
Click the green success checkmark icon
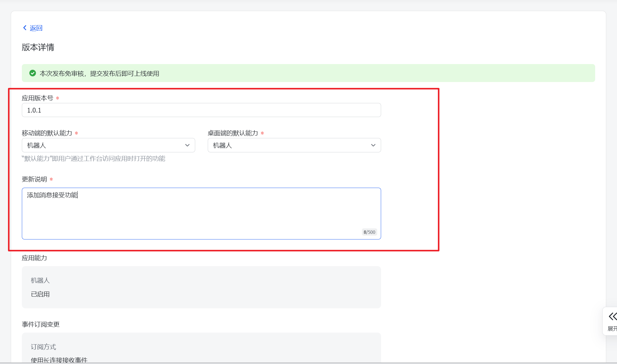(x=33, y=73)
